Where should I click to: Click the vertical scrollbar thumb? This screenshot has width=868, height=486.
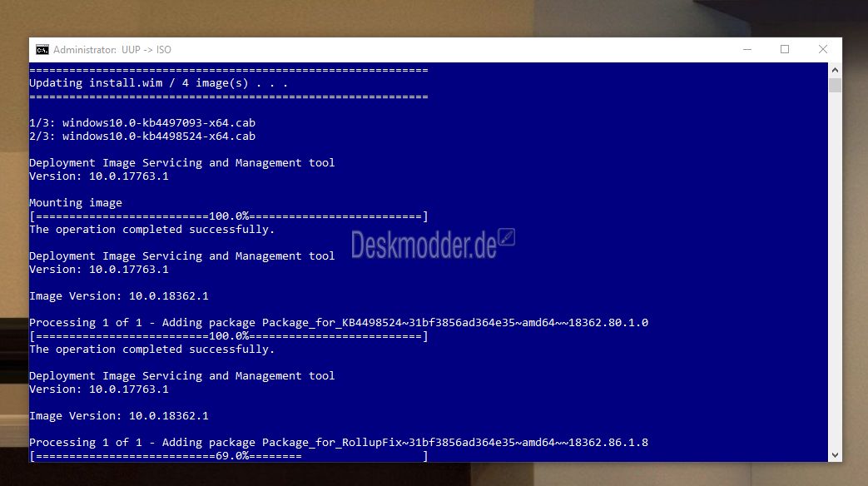point(835,85)
